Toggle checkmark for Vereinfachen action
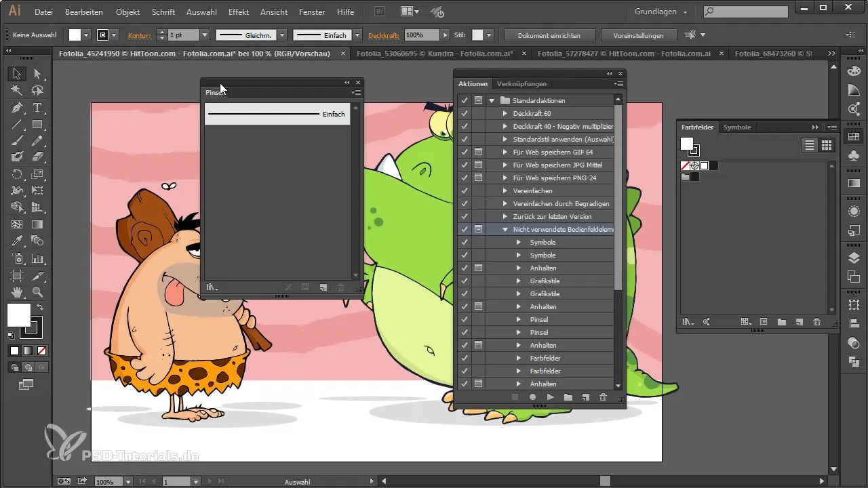Image resolution: width=868 pixels, height=488 pixels. point(465,190)
